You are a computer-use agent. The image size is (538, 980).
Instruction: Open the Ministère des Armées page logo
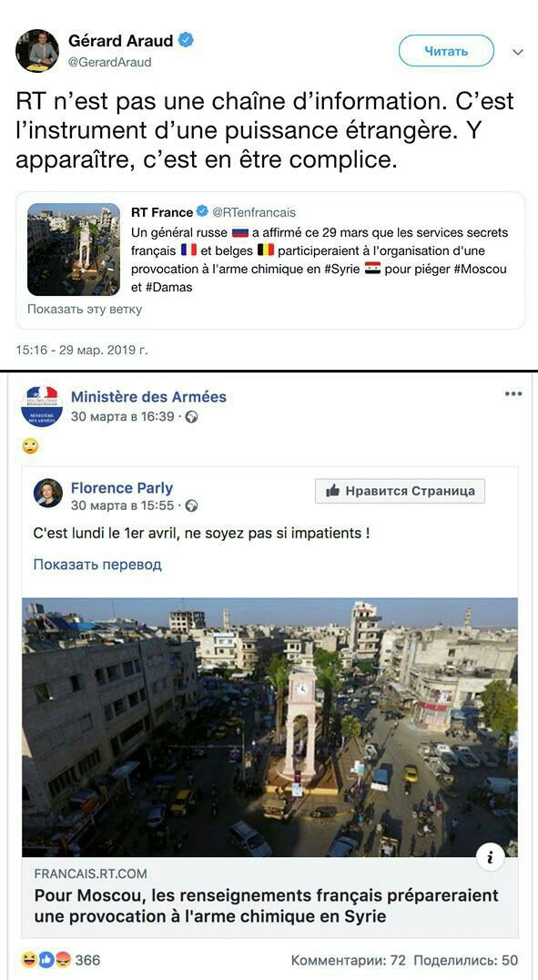(42, 406)
